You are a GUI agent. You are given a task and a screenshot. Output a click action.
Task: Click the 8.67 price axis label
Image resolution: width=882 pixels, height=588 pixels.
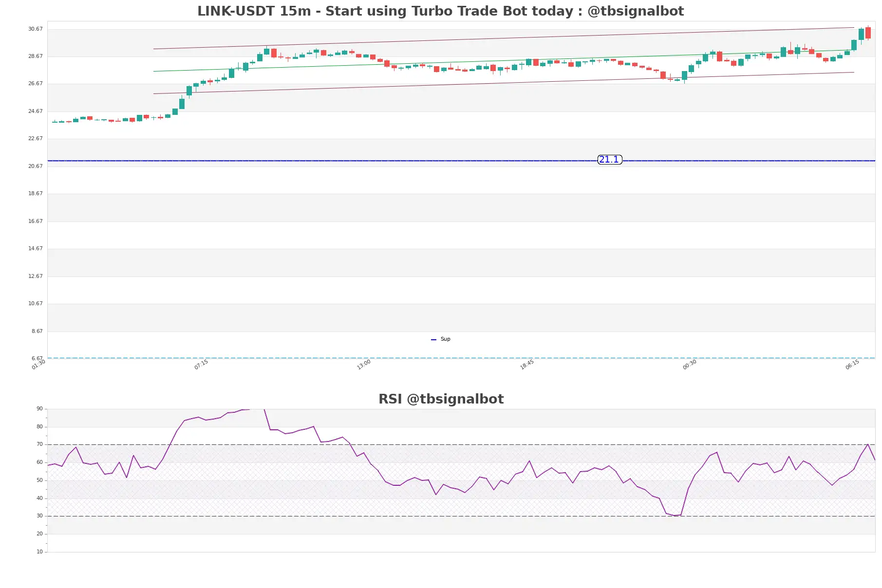pyautogui.click(x=37, y=331)
